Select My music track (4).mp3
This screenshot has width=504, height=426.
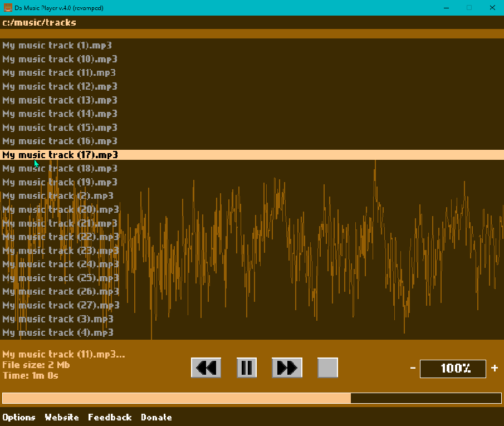(x=58, y=332)
